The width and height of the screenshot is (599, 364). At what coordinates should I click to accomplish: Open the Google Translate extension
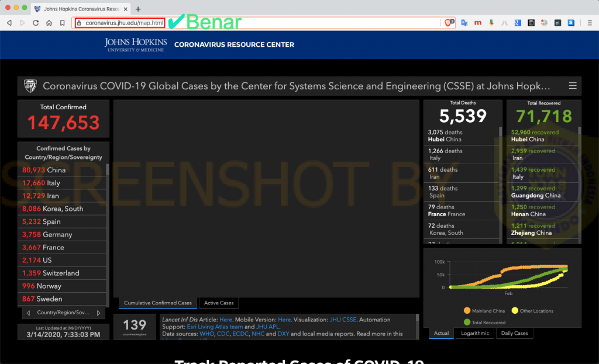point(464,23)
